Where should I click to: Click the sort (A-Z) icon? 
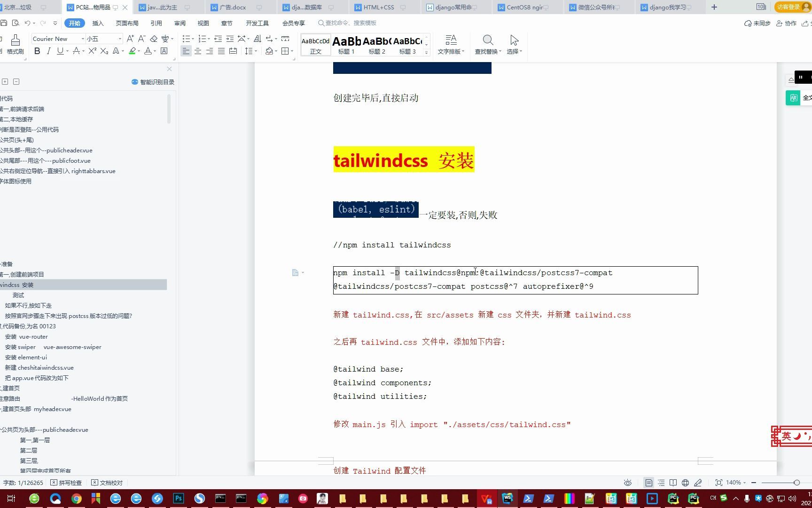257,39
